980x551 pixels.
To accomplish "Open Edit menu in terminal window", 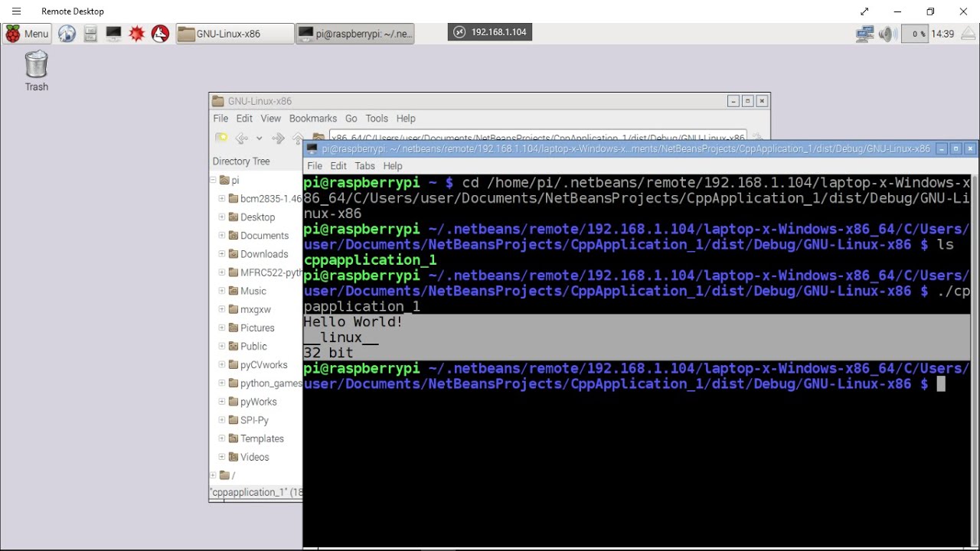I will (338, 166).
